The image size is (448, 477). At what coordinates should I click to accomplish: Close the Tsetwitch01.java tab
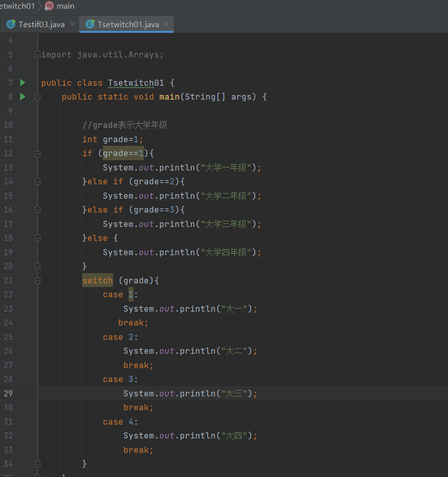coord(166,24)
